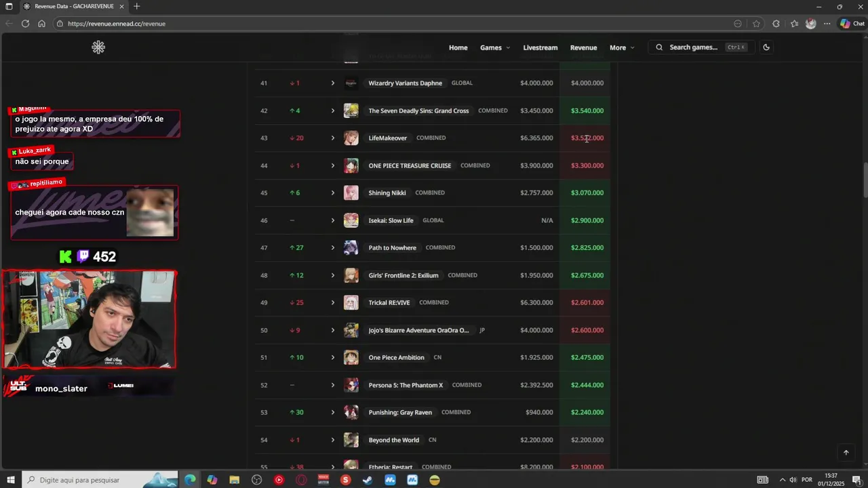The height and width of the screenshot is (488, 868).
Task: Click the Windows taskbar search box
Action: [100, 480]
